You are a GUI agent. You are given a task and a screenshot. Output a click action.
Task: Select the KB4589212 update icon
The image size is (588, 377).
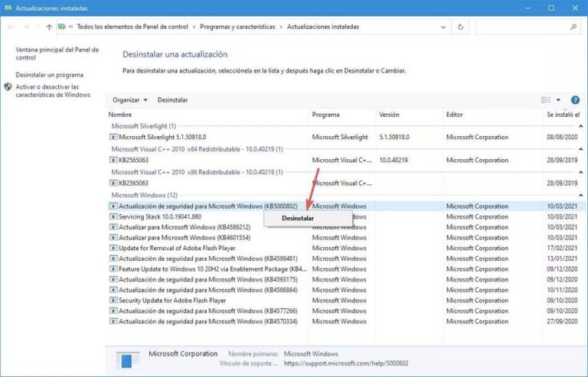tap(113, 227)
